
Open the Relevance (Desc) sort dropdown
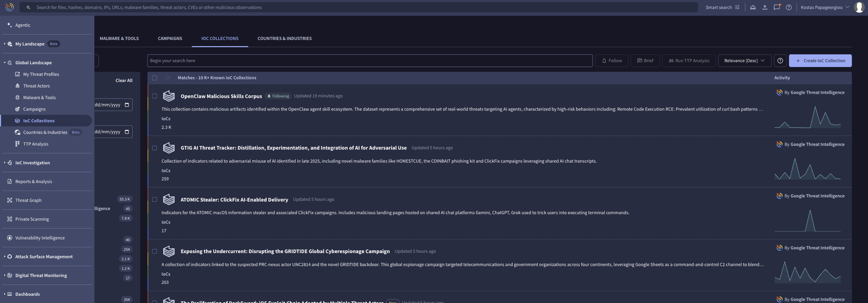click(744, 61)
